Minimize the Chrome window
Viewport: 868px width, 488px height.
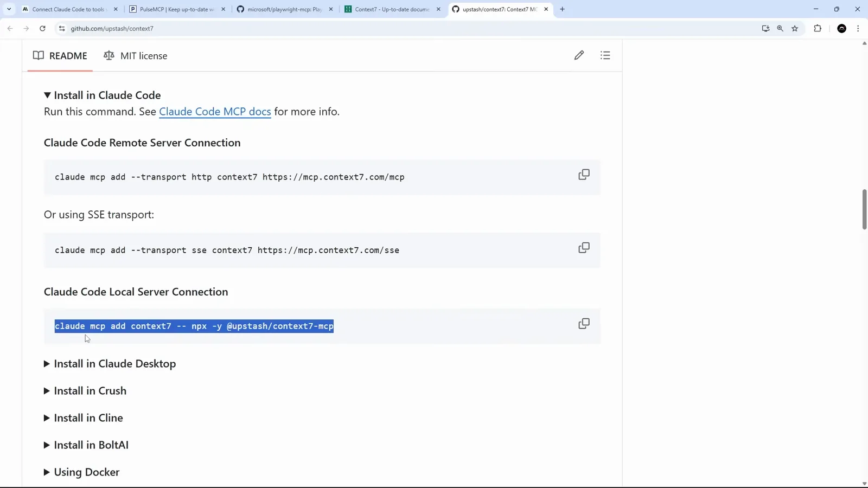815,9
